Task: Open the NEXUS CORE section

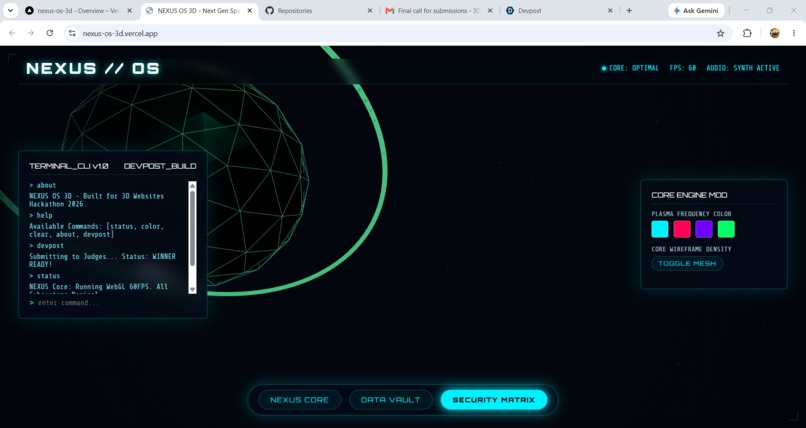Action: point(299,400)
